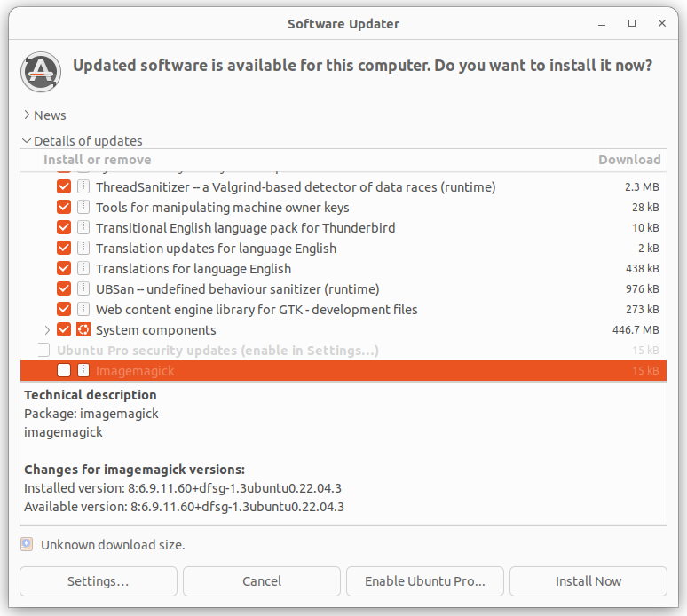Uncheck the System components checkbox
This screenshot has height=616, width=687.
64,330
